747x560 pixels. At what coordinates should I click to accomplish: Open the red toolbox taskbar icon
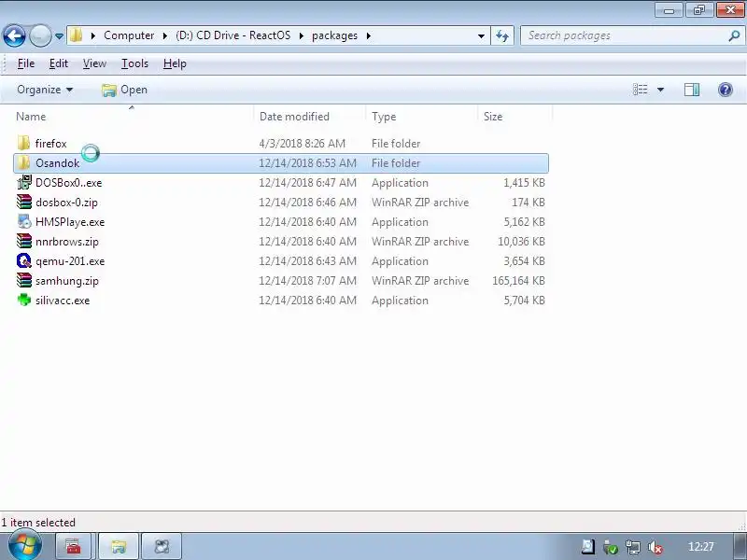[x=74, y=546]
